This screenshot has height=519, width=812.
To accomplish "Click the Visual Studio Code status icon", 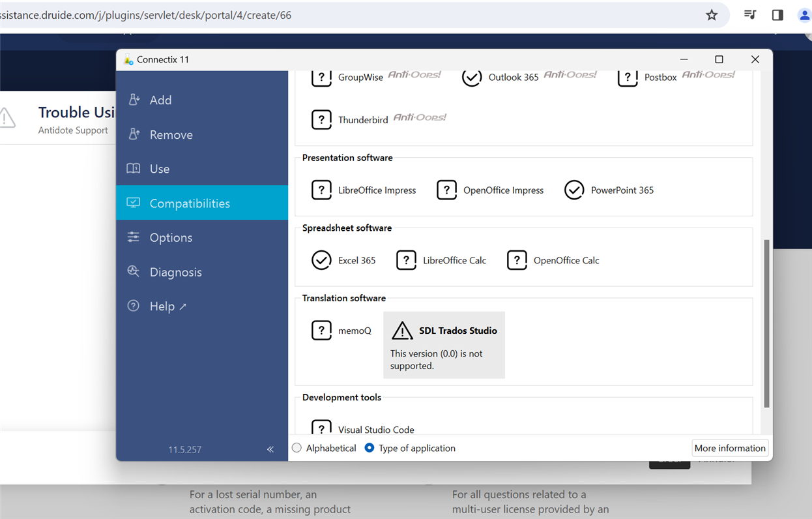I will point(321,427).
